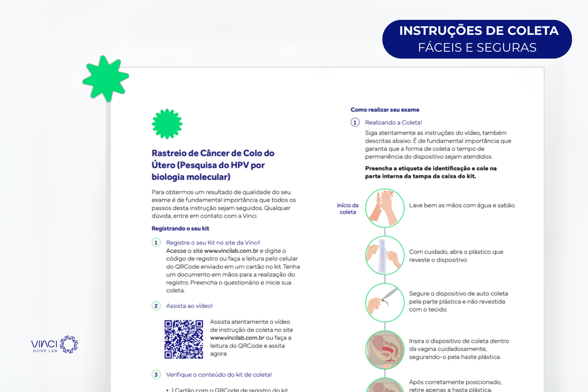Viewport: 588px width, 392px height.
Task: Click the 'INSTRUÇÕES DE COLETA FÁCEIS E SEGURAS' banner
Action: coord(477,39)
